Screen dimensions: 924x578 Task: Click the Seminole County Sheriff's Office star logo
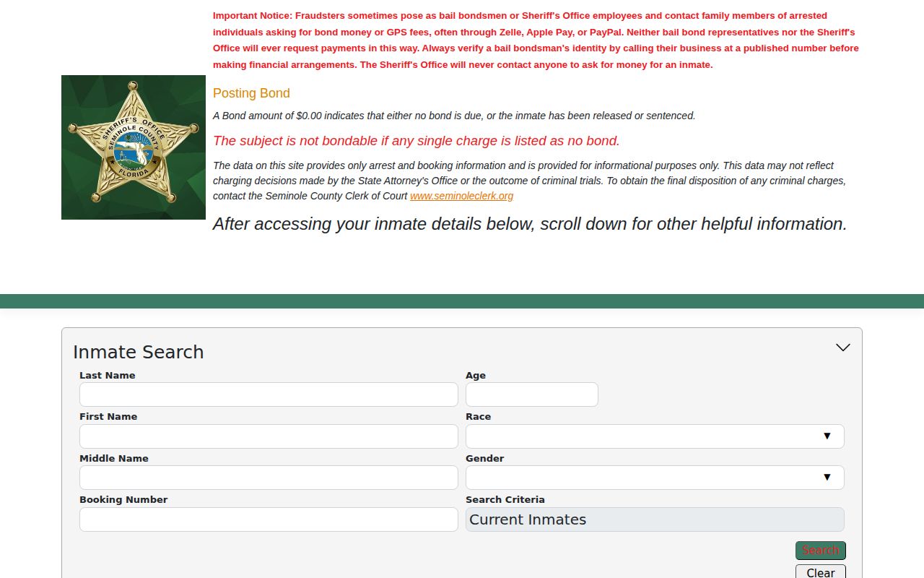coord(134,147)
